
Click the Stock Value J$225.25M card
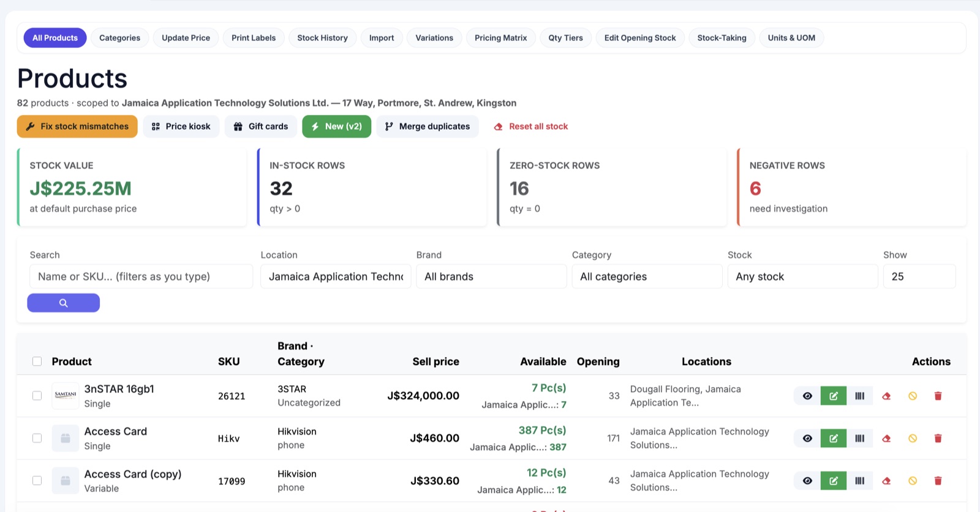click(x=132, y=187)
